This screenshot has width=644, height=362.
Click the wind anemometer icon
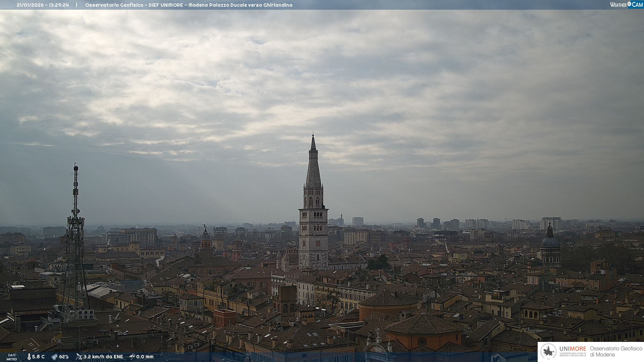79,357
